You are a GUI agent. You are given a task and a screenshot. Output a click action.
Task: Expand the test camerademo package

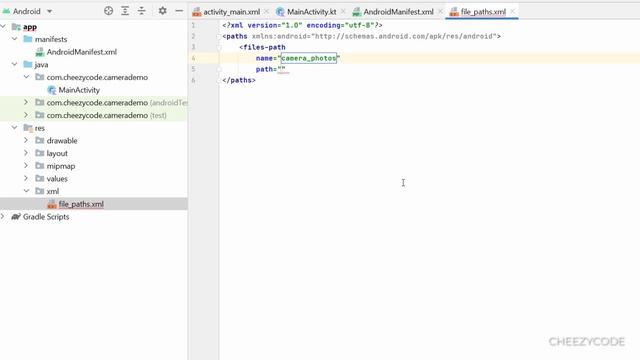(x=27, y=115)
